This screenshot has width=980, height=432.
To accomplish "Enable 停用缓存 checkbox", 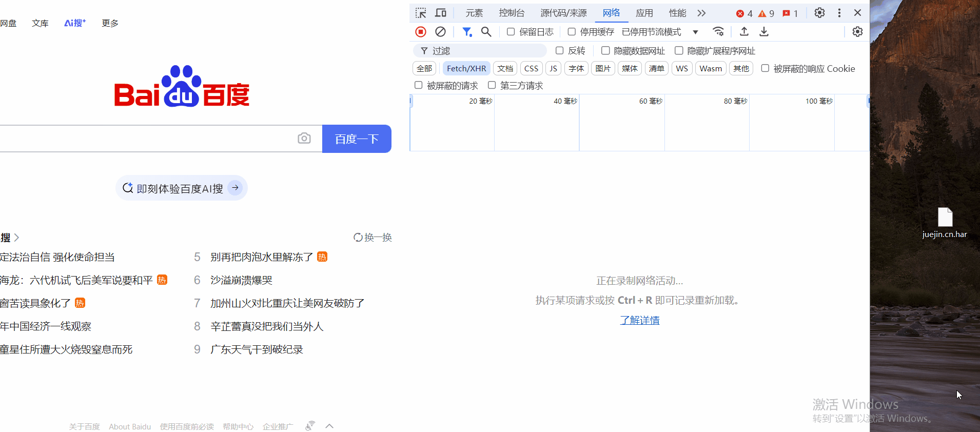I will click(572, 32).
